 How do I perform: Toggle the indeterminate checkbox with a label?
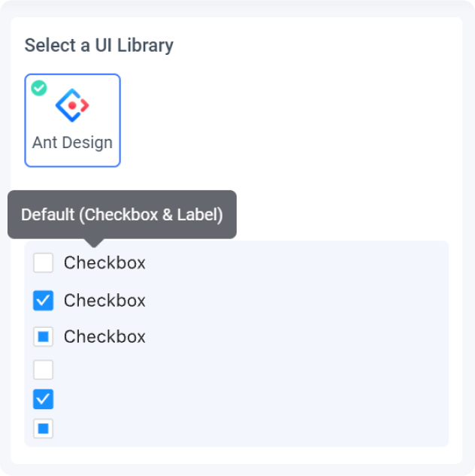[43, 337]
